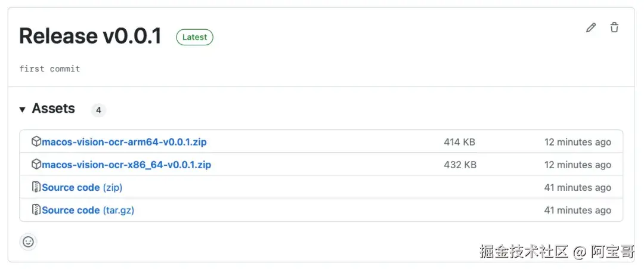Collapse the Assets section triangle
644x269 pixels.
coord(23,110)
